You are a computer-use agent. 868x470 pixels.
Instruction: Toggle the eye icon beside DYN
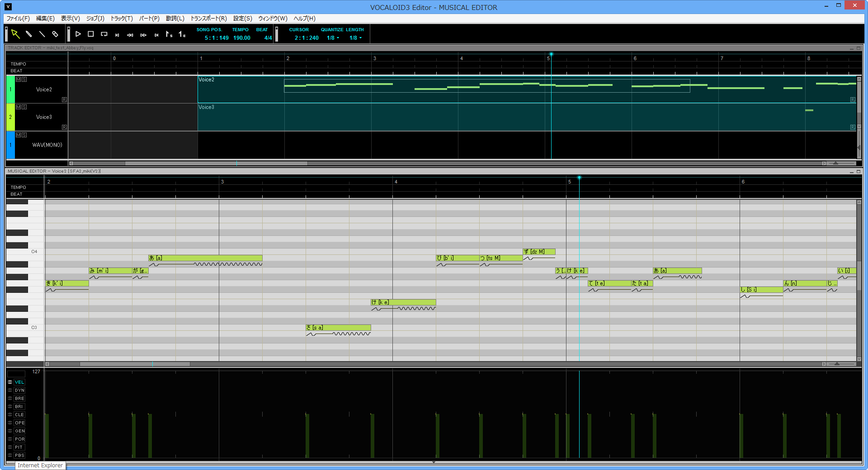point(10,390)
